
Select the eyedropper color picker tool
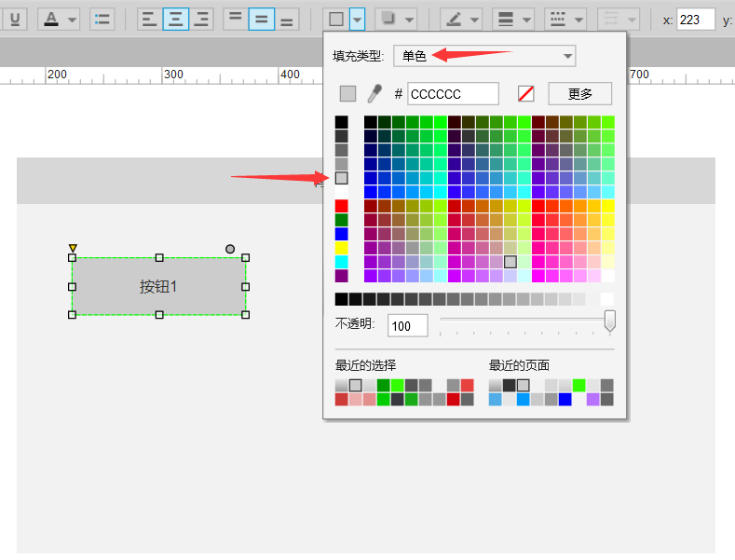click(x=374, y=93)
